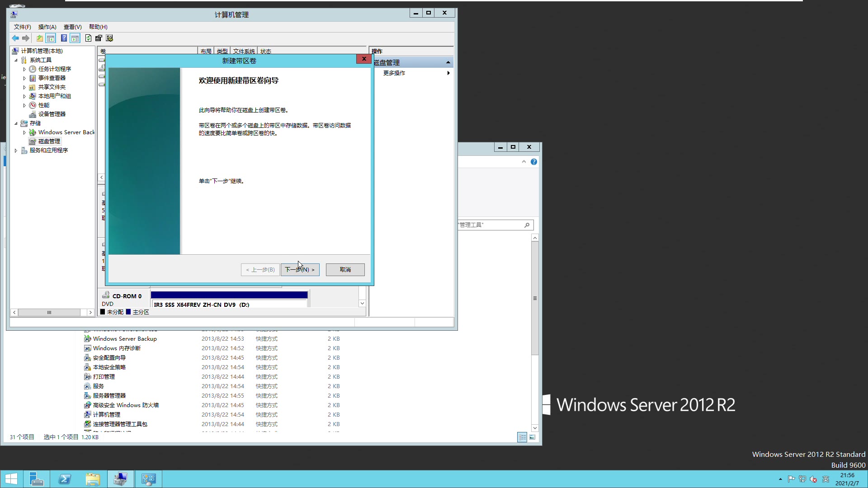Click the 类型 column header
The width and height of the screenshot is (868, 488).
(222, 51)
